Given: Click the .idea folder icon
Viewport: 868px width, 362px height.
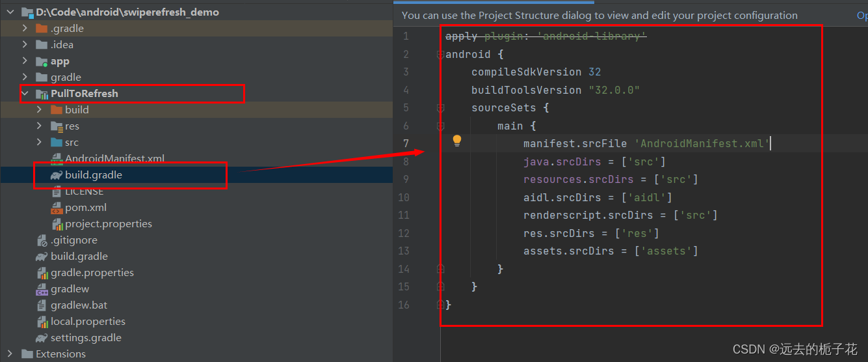Looking at the screenshot, I should (x=42, y=44).
